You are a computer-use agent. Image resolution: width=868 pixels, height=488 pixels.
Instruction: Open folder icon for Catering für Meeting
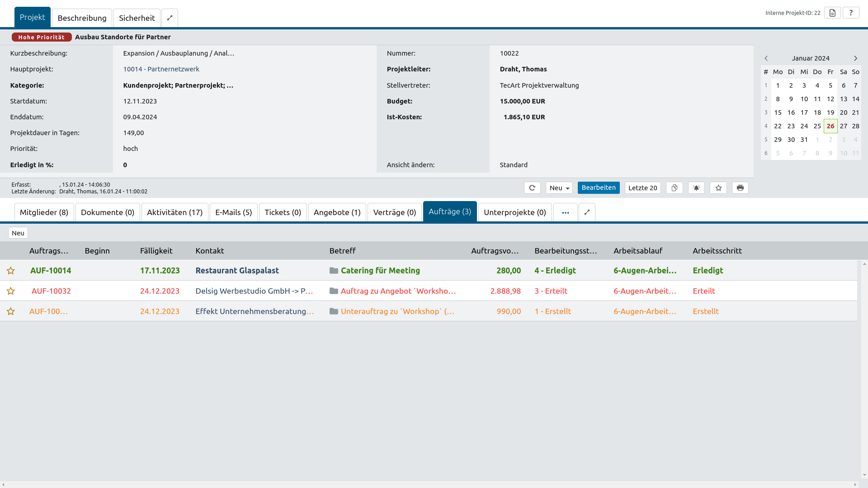[334, 271]
